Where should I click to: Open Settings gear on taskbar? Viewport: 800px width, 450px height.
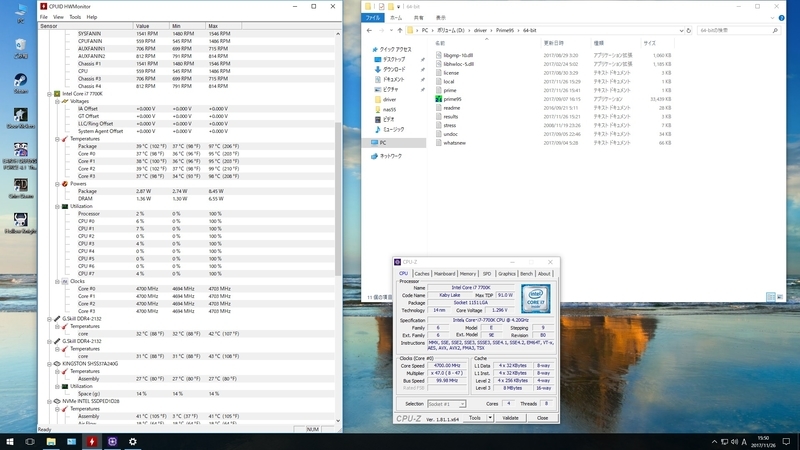(x=133, y=441)
